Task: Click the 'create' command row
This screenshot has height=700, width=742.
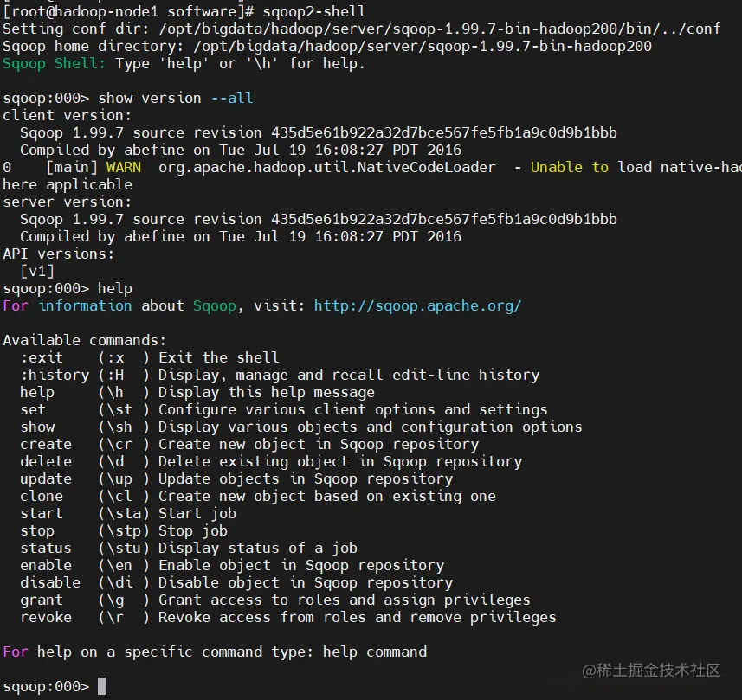Action: tap(249, 445)
